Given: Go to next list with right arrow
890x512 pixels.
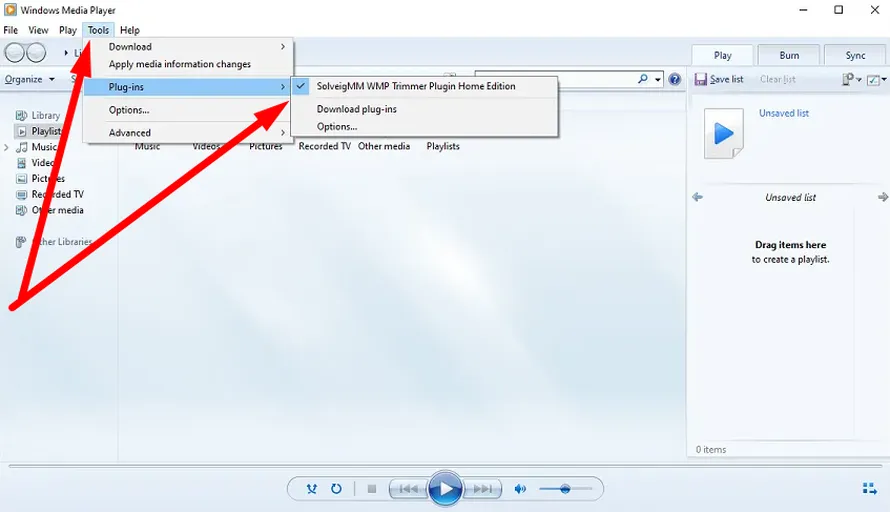Looking at the screenshot, I should 882,197.
